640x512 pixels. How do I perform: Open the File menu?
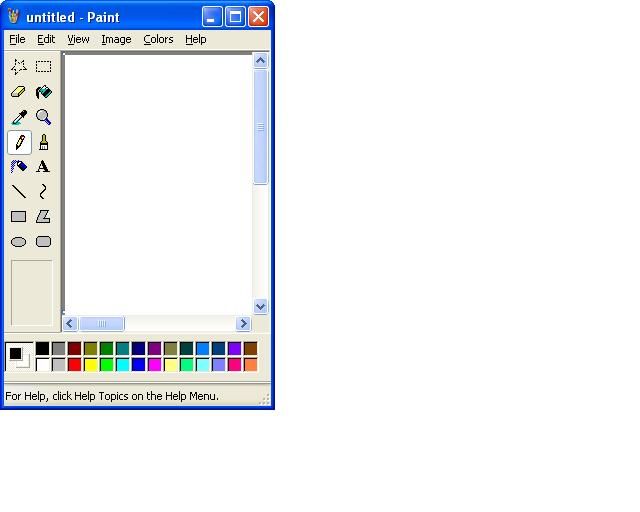pos(17,39)
